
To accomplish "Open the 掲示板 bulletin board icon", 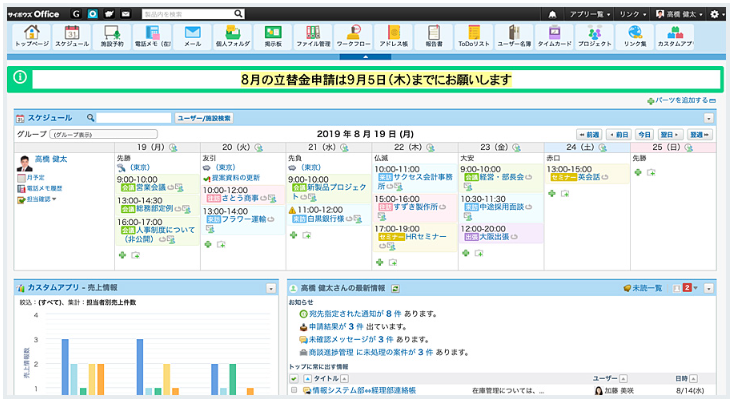I will 273,37.
